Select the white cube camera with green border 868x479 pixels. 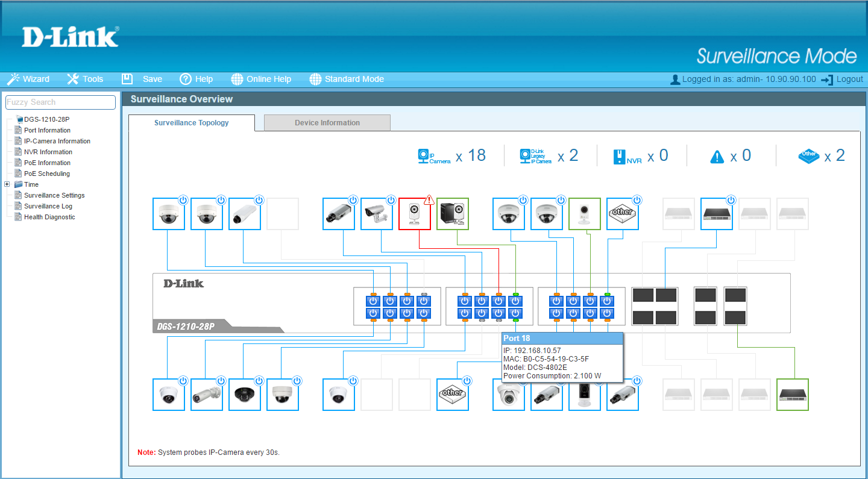(584, 214)
